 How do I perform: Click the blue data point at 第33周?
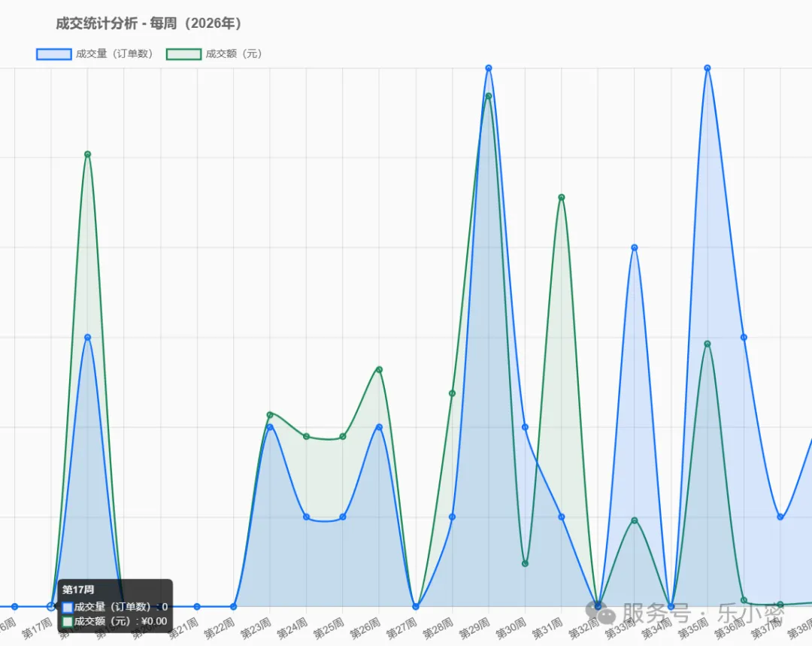tap(635, 247)
